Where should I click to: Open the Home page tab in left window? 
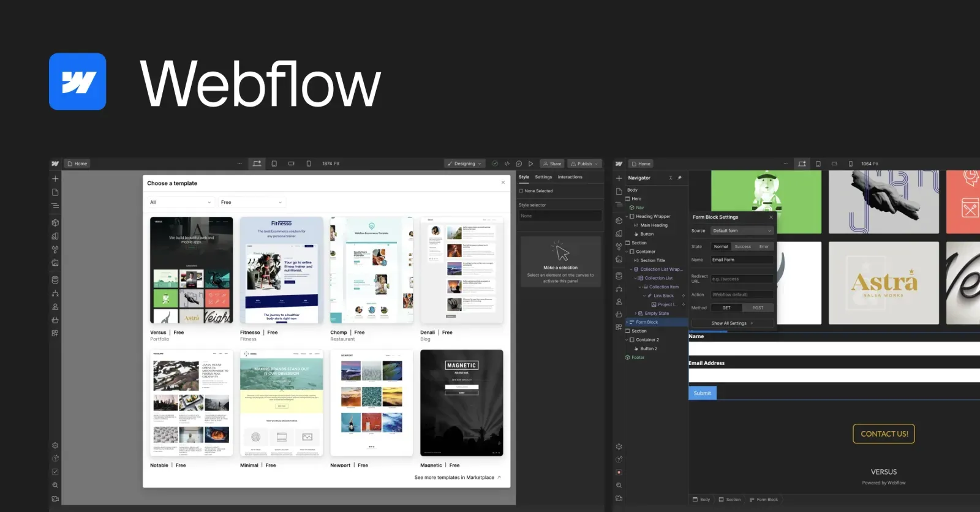click(77, 164)
